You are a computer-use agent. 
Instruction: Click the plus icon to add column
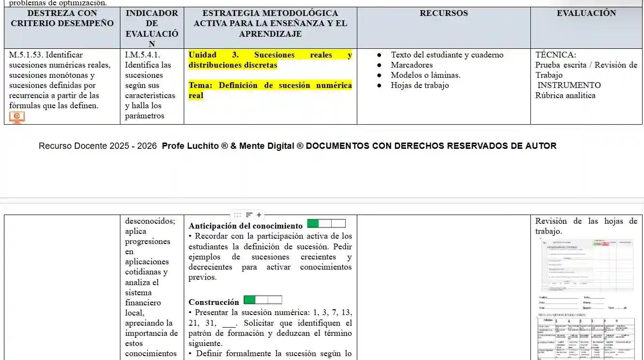[x=259, y=215]
